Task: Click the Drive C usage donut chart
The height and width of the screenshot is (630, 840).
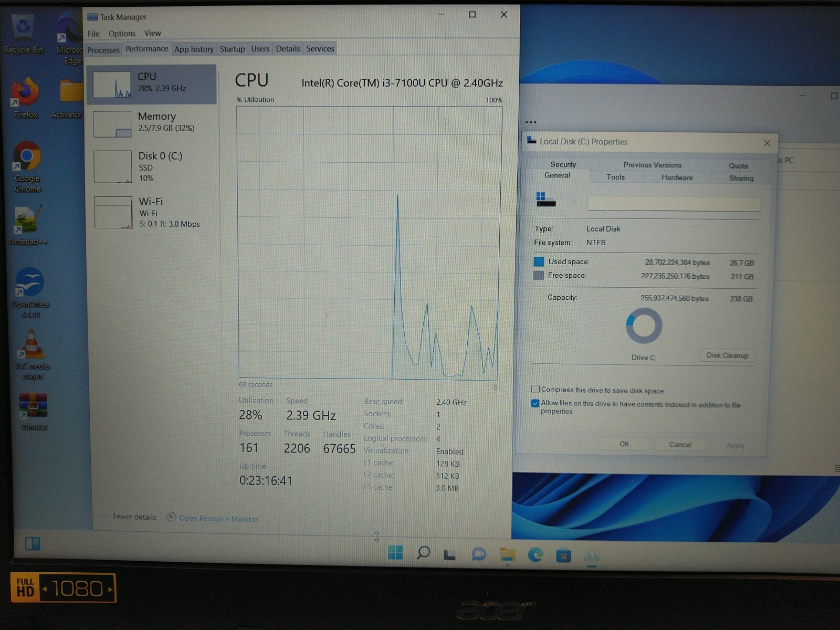Action: [644, 325]
